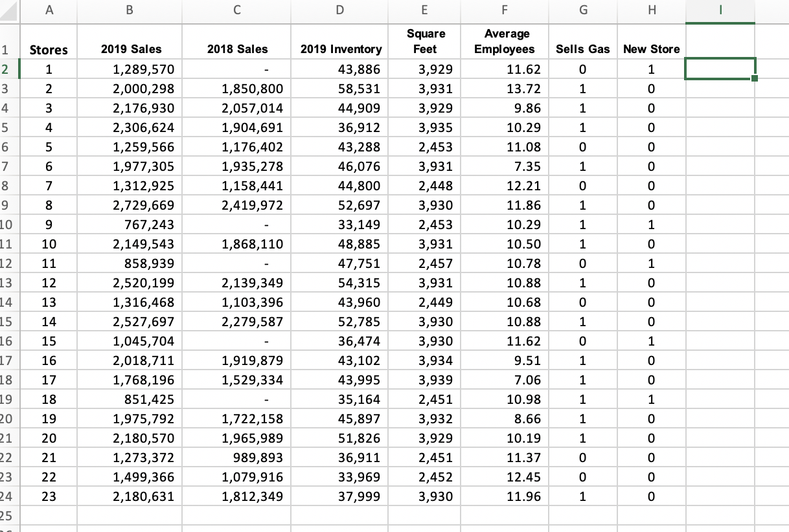789x532 pixels.
Task: Select the employee average cell showing 13.72
Action: (505, 89)
